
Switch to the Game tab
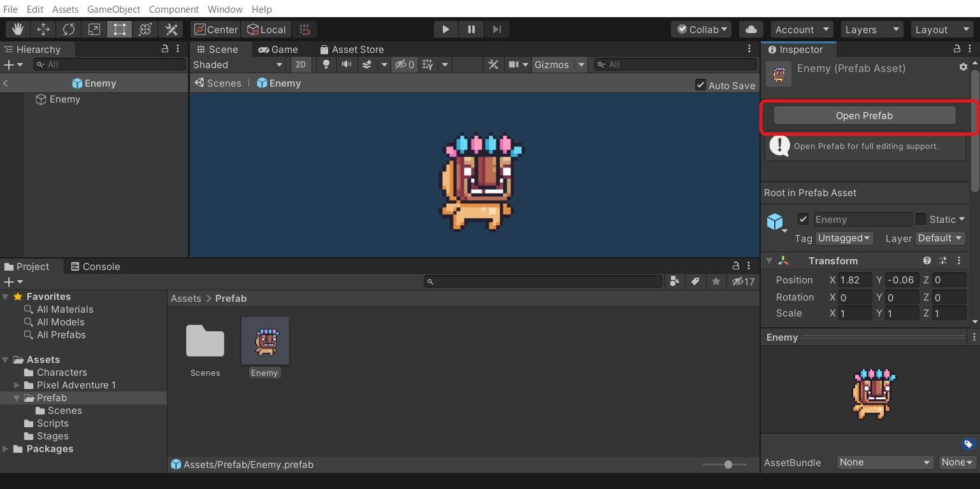point(278,49)
